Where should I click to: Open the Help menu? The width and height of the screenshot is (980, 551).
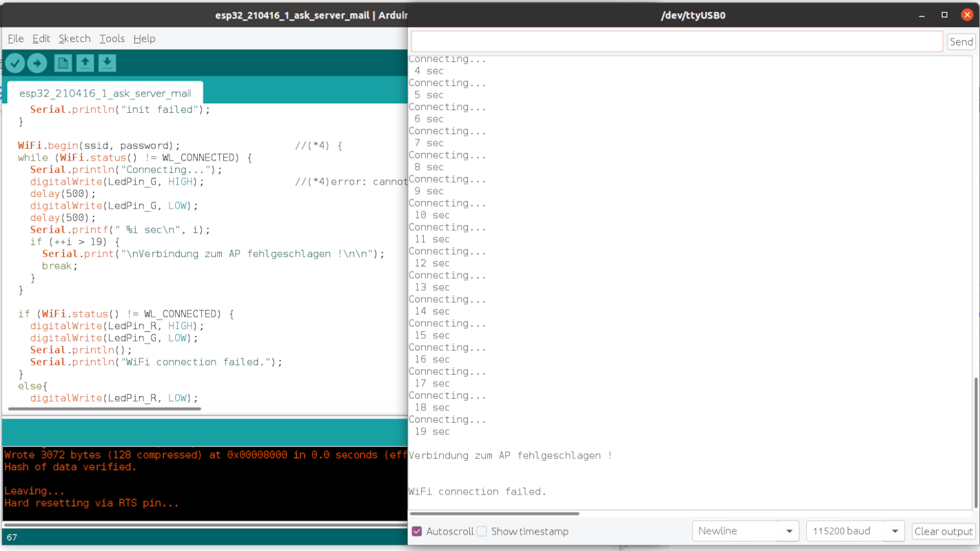[144, 39]
